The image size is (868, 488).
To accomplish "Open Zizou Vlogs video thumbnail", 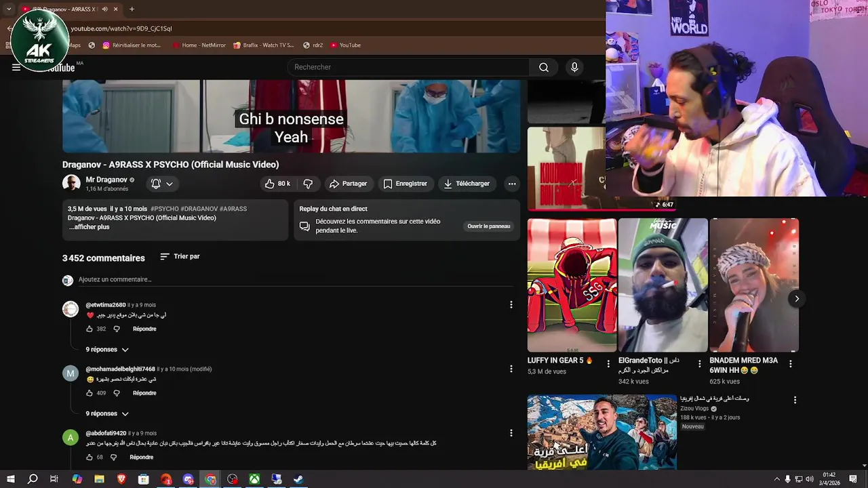I will pos(602,432).
